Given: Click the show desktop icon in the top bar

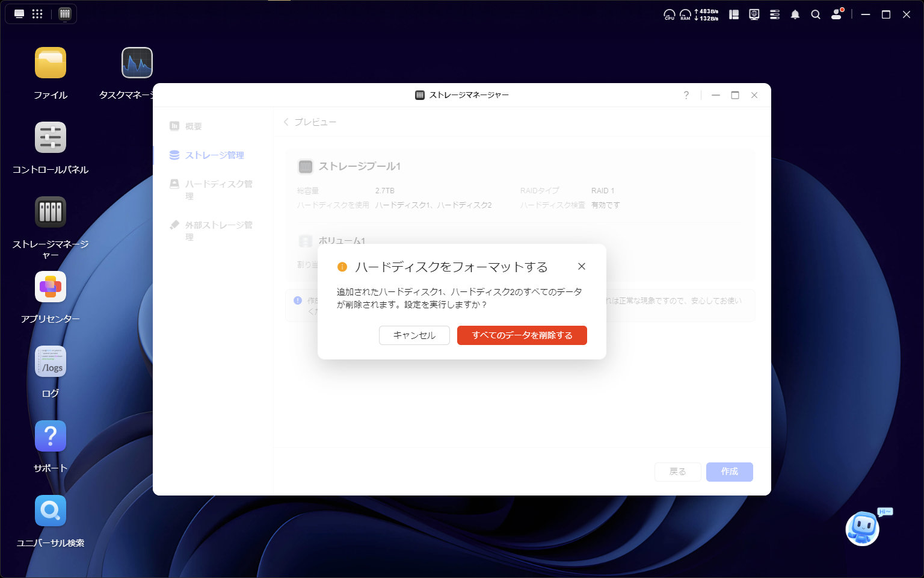Looking at the screenshot, I should (x=19, y=14).
